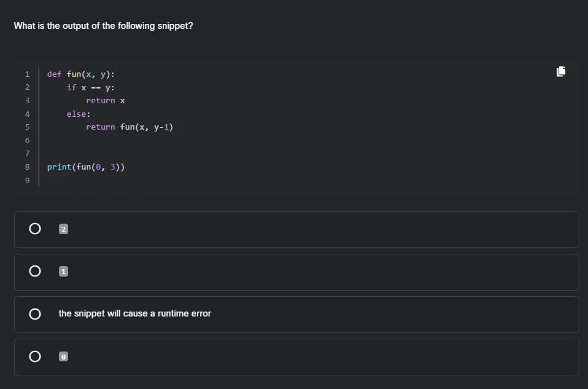Click the else keyword on line 4
The width and height of the screenshot is (588, 389).
tap(77, 114)
